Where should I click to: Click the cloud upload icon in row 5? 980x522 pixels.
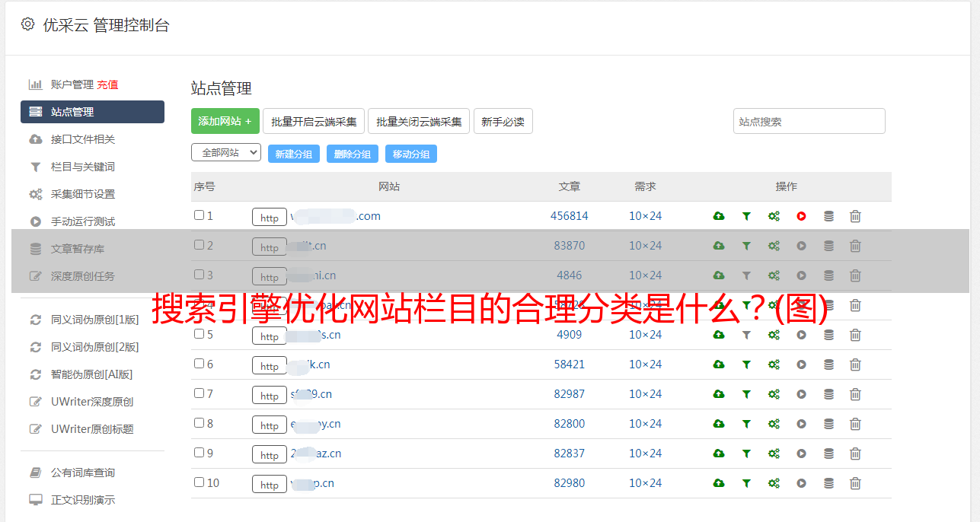(x=719, y=335)
